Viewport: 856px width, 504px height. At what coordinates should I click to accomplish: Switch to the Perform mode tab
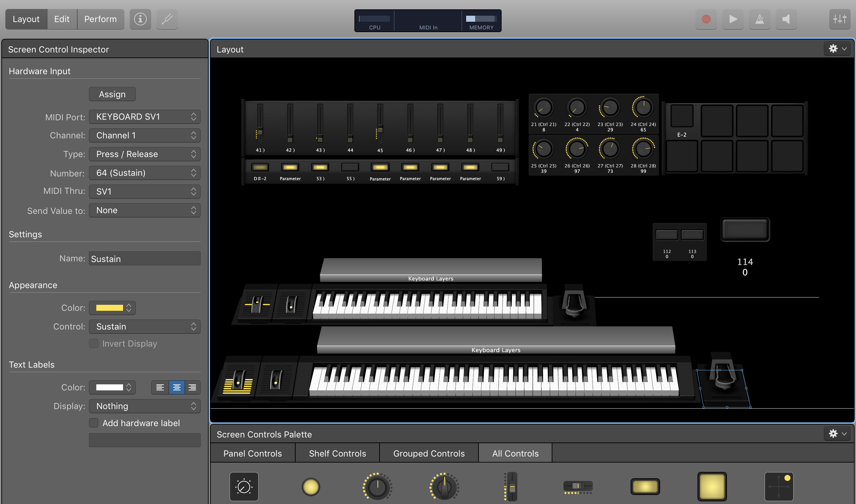(x=101, y=19)
